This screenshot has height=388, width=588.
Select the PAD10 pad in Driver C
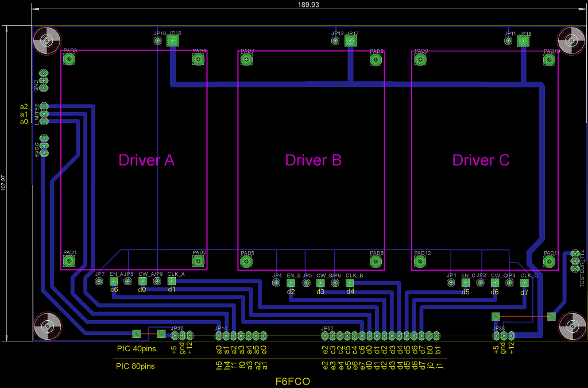pos(550,59)
